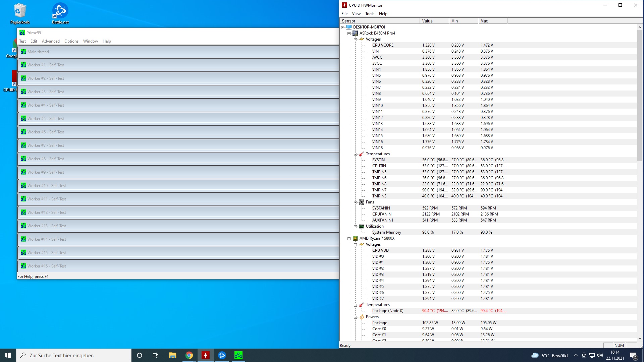Open the Tools menu in HWMonitor
The image size is (644, 362).
point(370,14)
